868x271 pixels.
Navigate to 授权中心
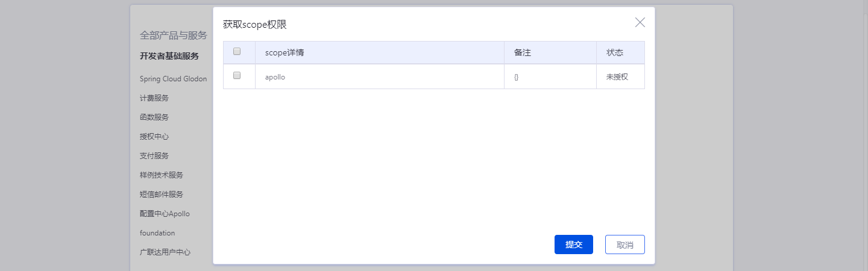click(x=154, y=137)
